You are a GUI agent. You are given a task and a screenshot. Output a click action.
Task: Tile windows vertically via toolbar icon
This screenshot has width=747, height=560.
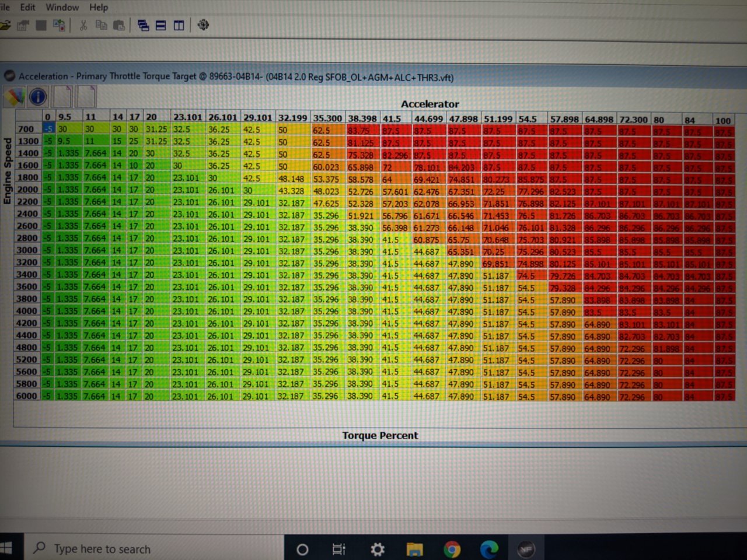[x=179, y=25]
